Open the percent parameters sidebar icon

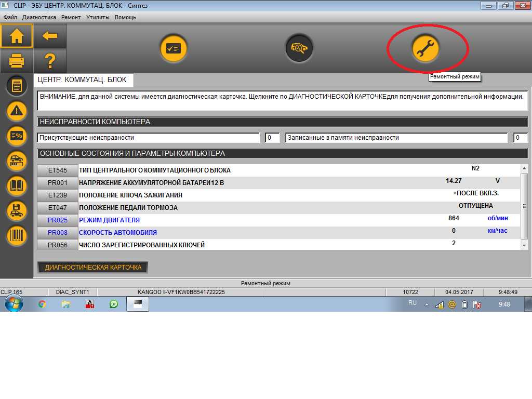[17, 136]
